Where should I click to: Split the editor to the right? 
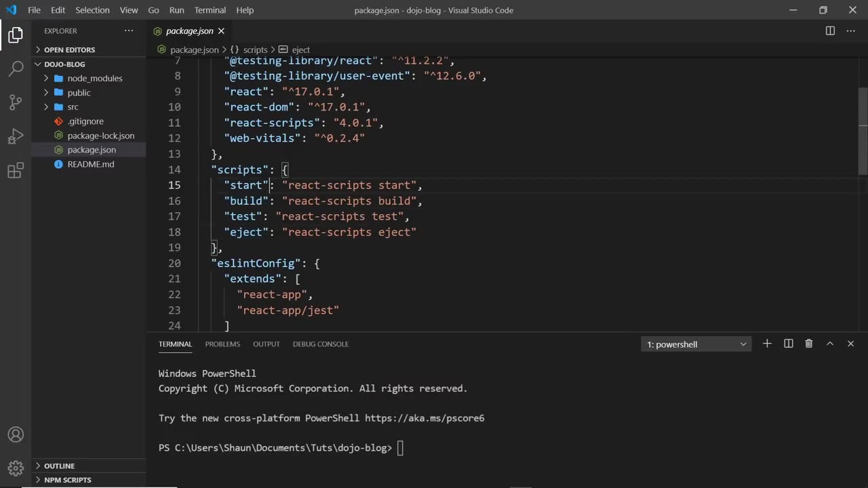click(x=830, y=30)
